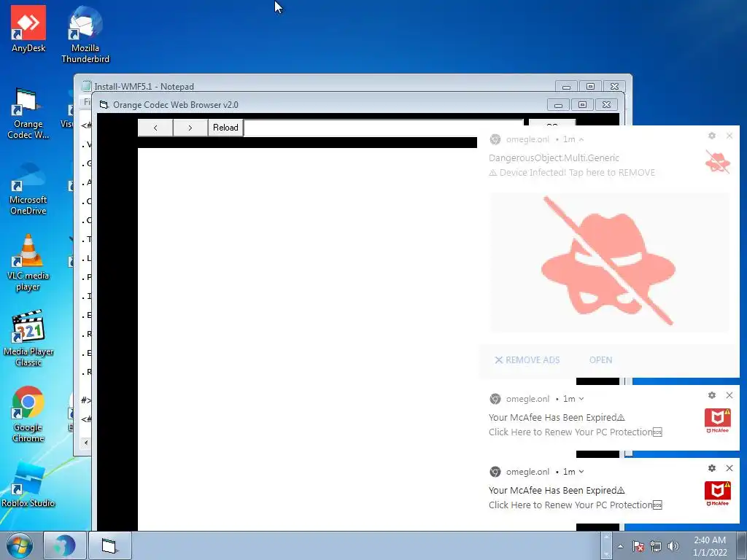Image resolution: width=747 pixels, height=560 pixels.
Task: Open Action Center flag tray icon
Action: pos(638,546)
